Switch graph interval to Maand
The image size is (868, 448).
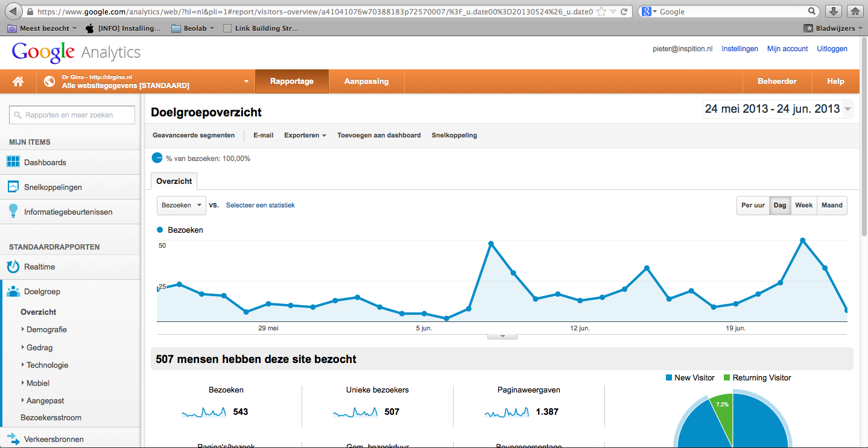point(832,205)
